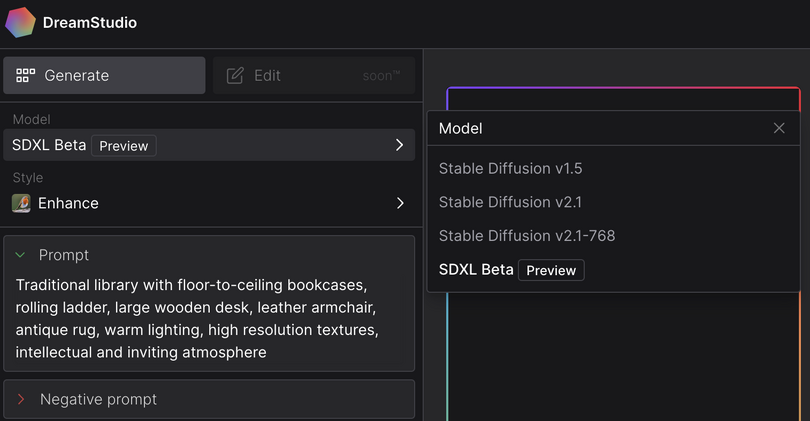The height and width of the screenshot is (421, 810).
Task: Click the Style label
Action: pos(28,178)
